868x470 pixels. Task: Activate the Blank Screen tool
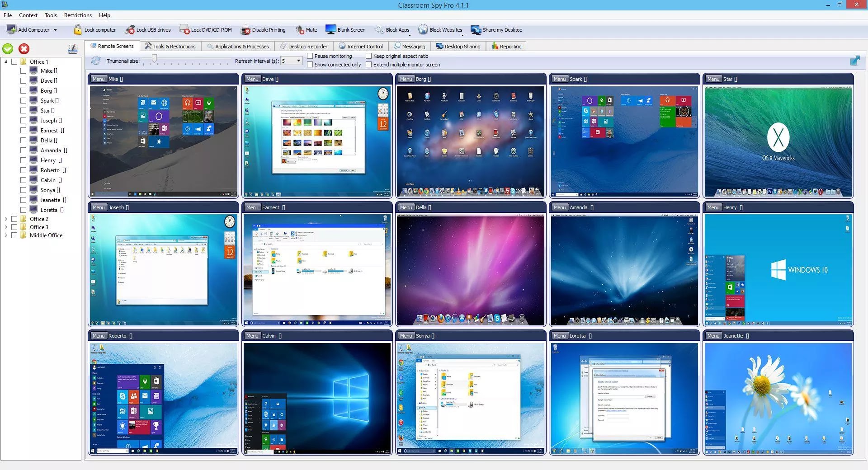click(x=346, y=29)
